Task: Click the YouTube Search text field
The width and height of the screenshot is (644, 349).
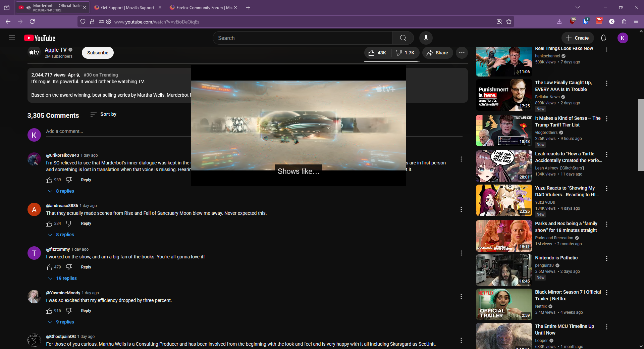Action: coord(303,38)
